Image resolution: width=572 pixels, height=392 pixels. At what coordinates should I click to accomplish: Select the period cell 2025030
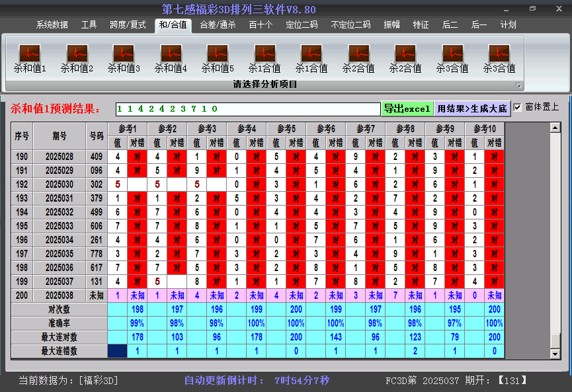coord(60,184)
